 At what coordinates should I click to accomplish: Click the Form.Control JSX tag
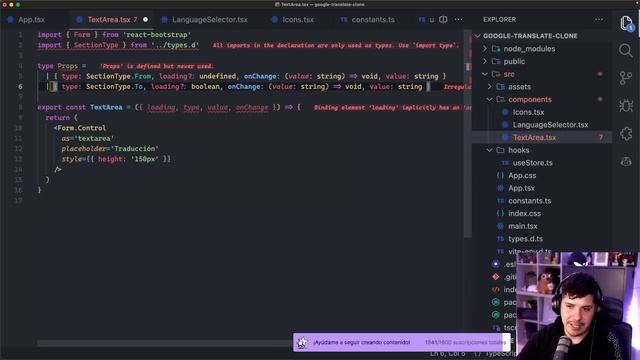pyautogui.click(x=81, y=128)
